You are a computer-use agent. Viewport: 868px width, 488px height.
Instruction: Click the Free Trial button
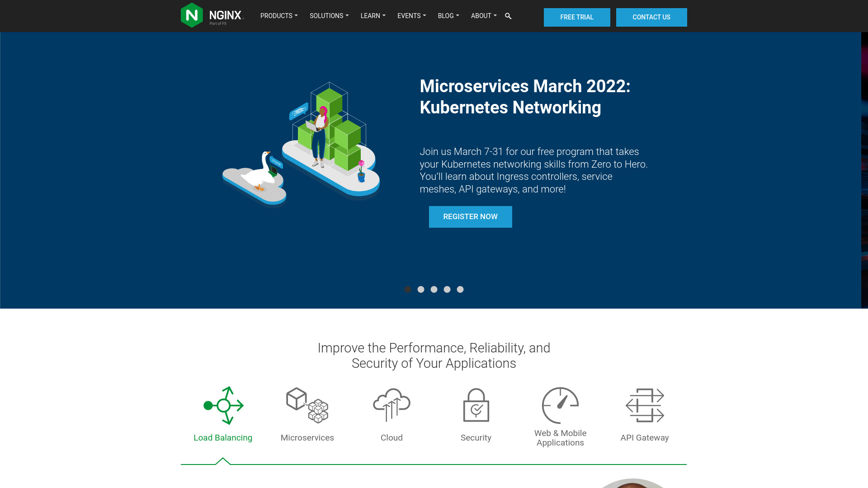click(x=577, y=17)
